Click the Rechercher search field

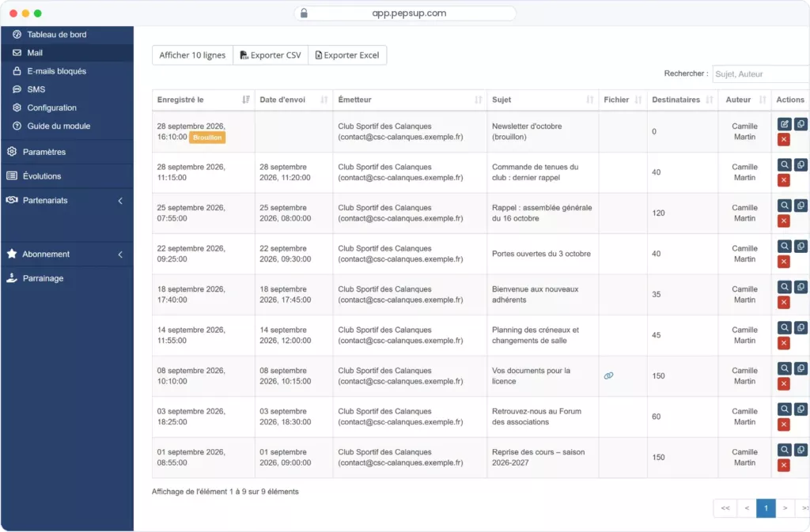pos(760,74)
